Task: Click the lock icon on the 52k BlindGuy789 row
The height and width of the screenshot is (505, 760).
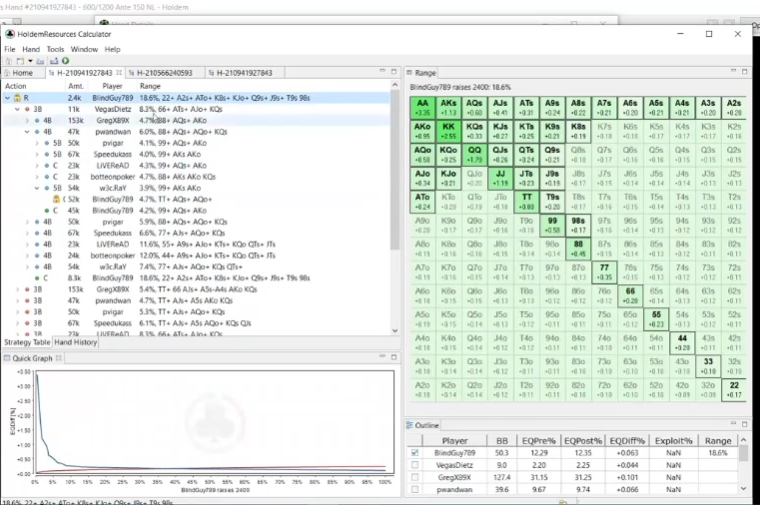Action: tap(56, 199)
